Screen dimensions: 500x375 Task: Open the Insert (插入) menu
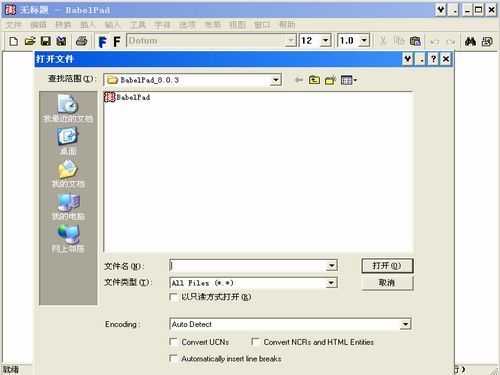click(88, 25)
